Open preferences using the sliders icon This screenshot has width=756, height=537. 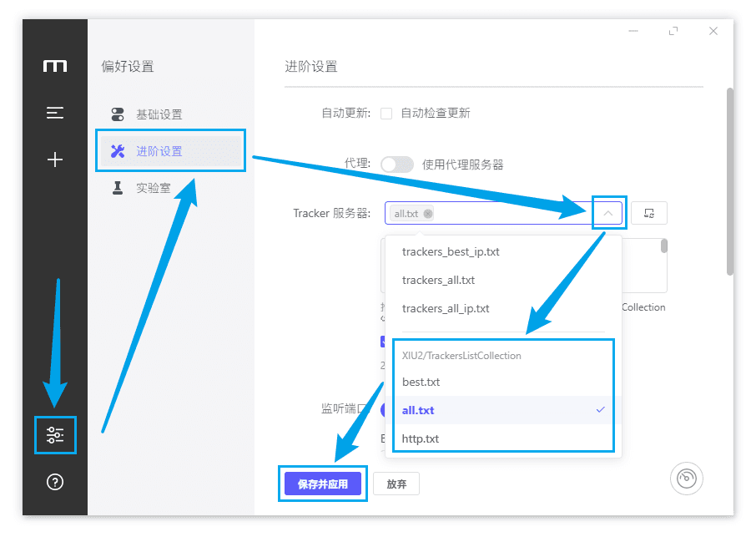pos(54,434)
